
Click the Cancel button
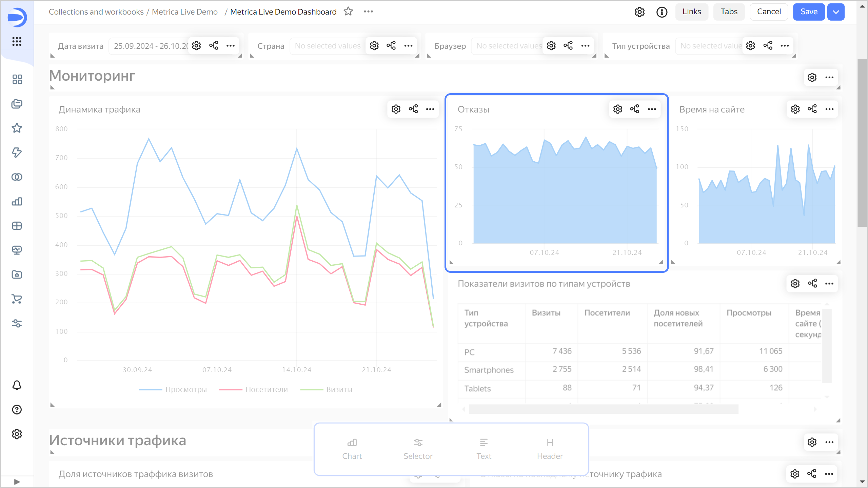[x=769, y=12]
